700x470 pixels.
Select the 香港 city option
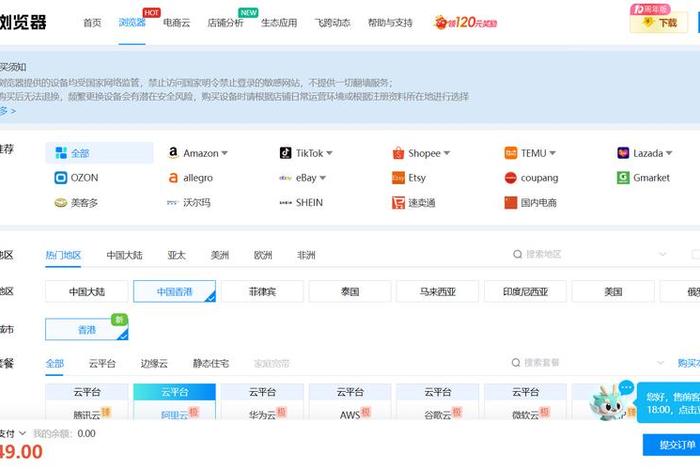[87, 329]
